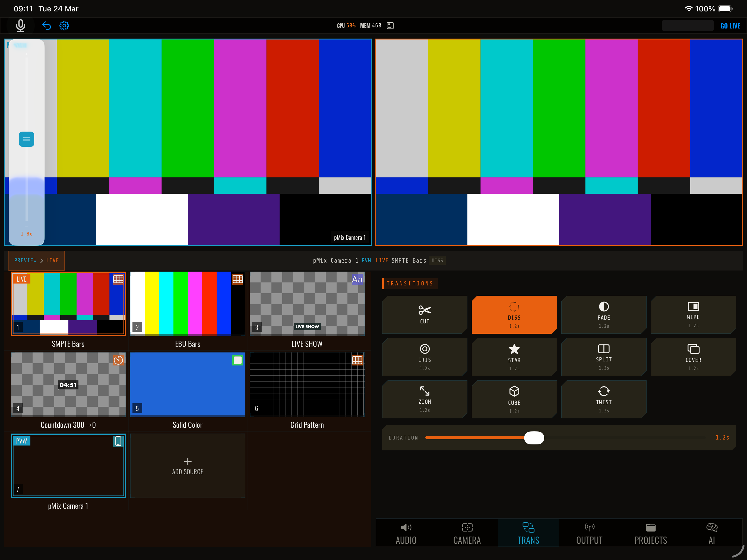This screenshot has width=747, height=560.
Task: Tap the microphone icon in top bar
Action: [x=21, y=26]
